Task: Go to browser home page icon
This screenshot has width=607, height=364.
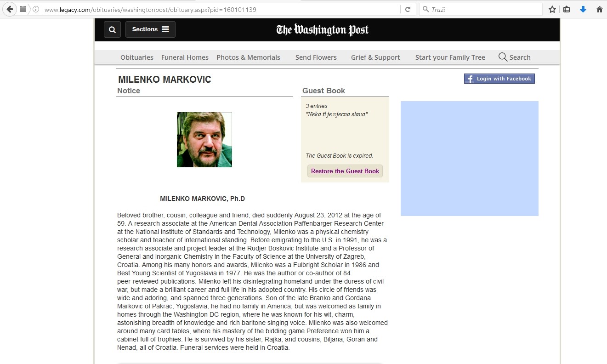Action: coord(599,9)
